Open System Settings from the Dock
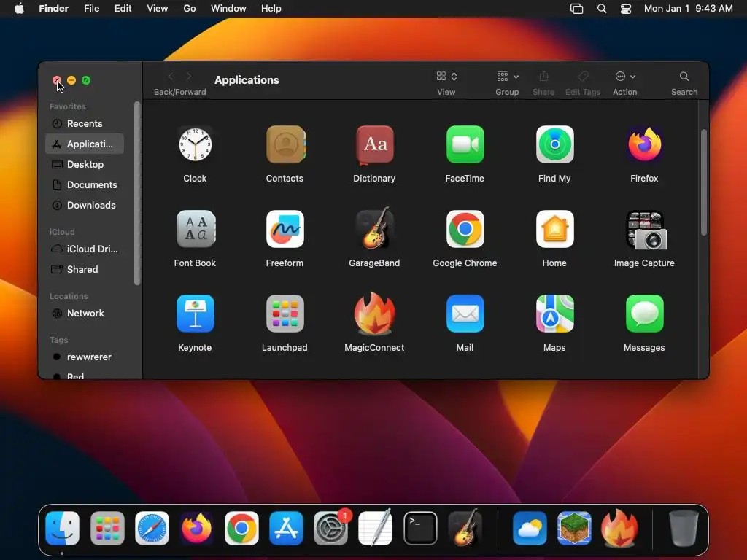This screenshot has height=560, width=747. click(x=331, y=529)
